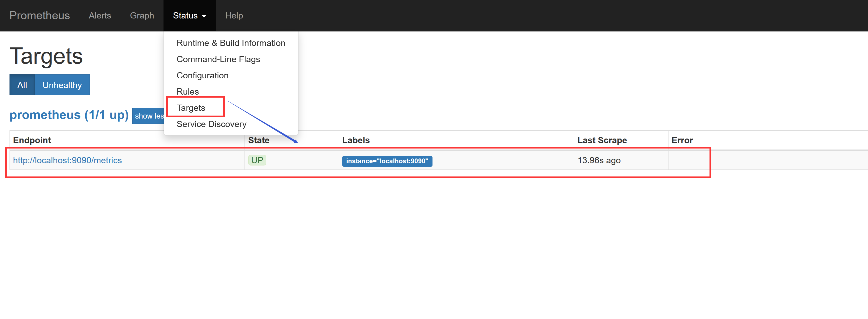Screen dimensions: 868x319
Task: Click the Last Scrape time cell
Action: (599, 160)
